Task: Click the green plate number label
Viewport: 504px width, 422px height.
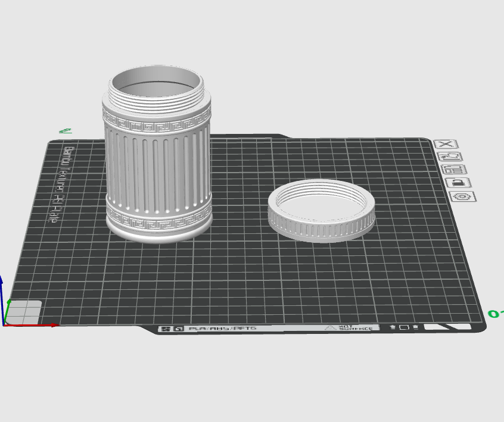Action: coord(496,314)
